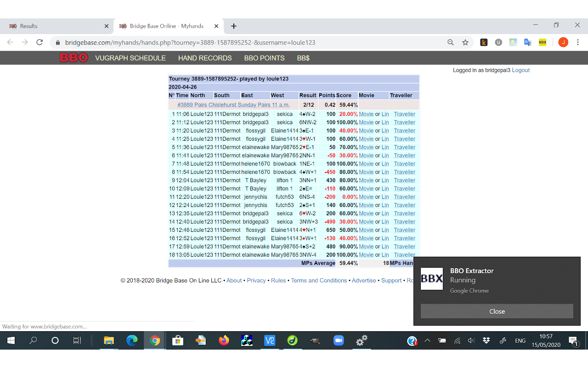Click the Privacy link in the footer
This screenshot has height=368, width=588.
256,281
